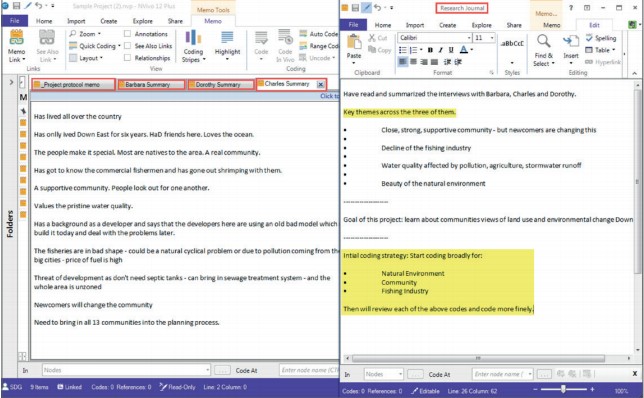Open the Memo Link tool
644x398 pixels.
click(x=16, y=46)
